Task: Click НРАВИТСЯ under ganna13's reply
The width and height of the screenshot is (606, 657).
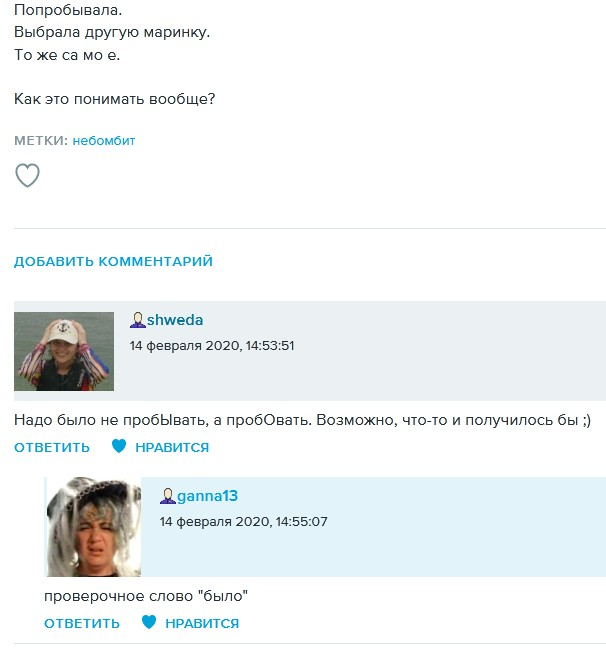Action: [x=202, y=623]
